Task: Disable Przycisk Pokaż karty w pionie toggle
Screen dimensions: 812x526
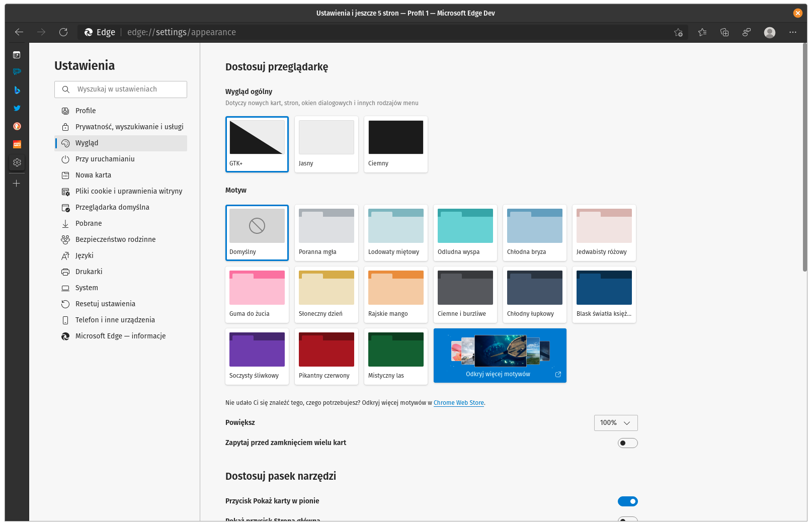Action: [627, 501]
